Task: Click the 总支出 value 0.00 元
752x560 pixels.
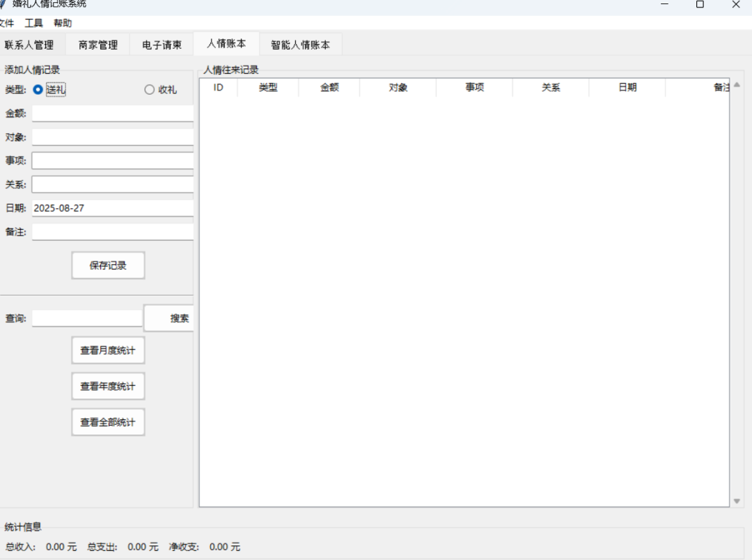Action: (x=143, y=547)
